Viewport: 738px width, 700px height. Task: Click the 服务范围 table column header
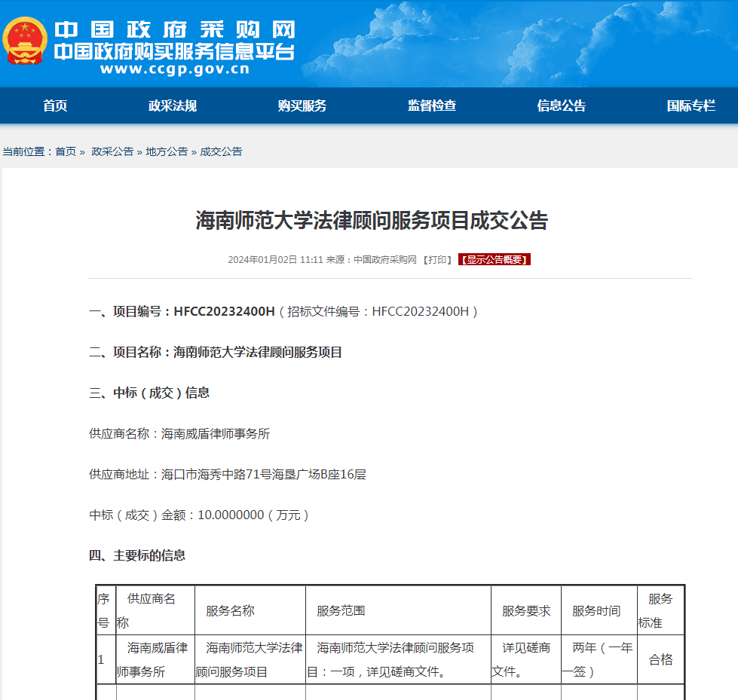pos(398,610)
